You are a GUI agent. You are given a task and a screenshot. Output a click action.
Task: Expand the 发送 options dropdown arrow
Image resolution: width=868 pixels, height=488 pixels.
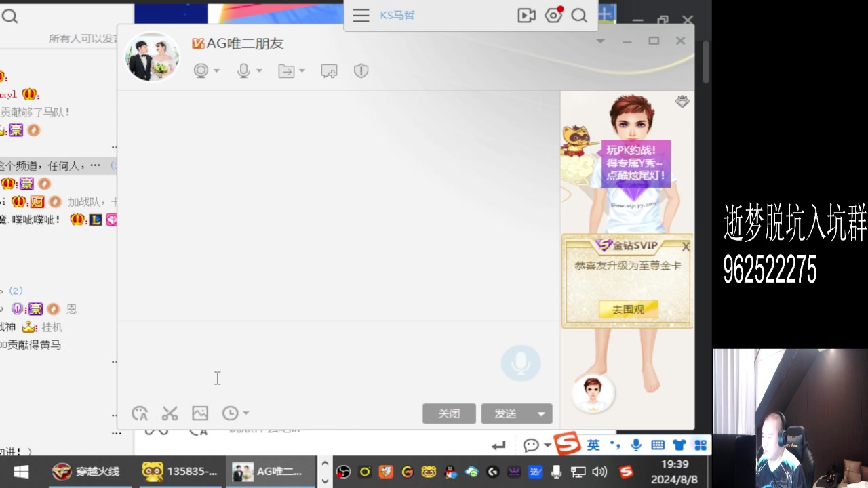(x=541, y=413)
